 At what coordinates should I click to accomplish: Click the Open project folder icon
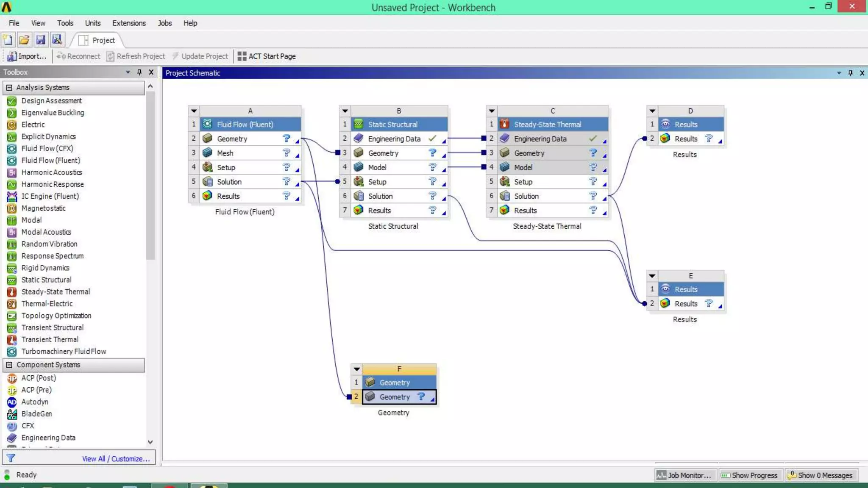pyautogui.click(x=24, y=40)
